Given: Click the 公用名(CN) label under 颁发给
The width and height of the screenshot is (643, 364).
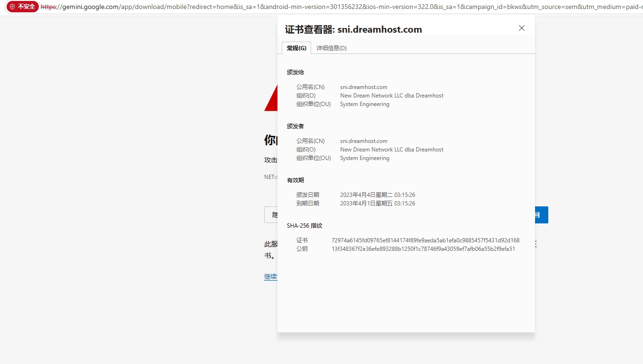Looking at the screenshot, I should (311, 87).
